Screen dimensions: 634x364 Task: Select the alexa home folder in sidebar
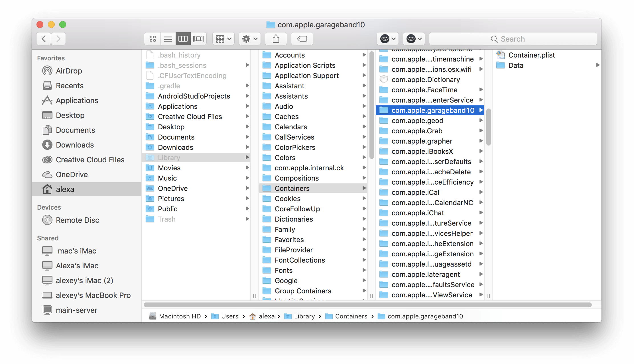click(87, 189)
